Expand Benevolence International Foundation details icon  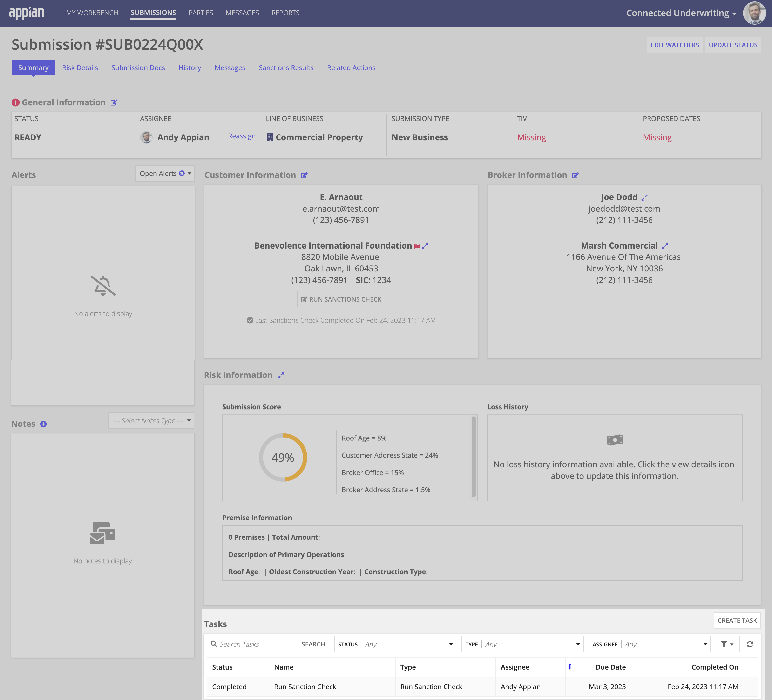click(425, 246)
